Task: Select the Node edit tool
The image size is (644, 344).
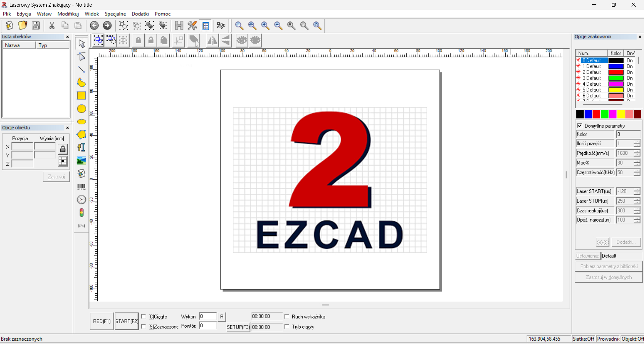Action: tap(82, 56)
